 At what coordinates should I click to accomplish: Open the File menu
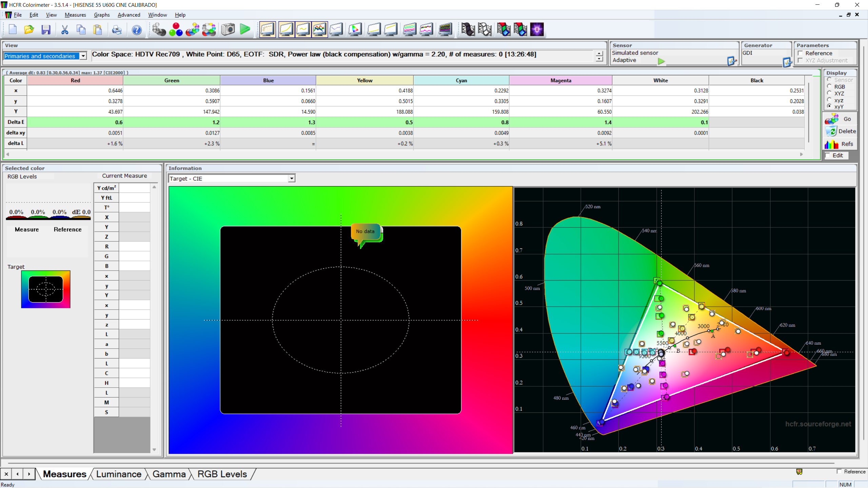click(18, 15)
